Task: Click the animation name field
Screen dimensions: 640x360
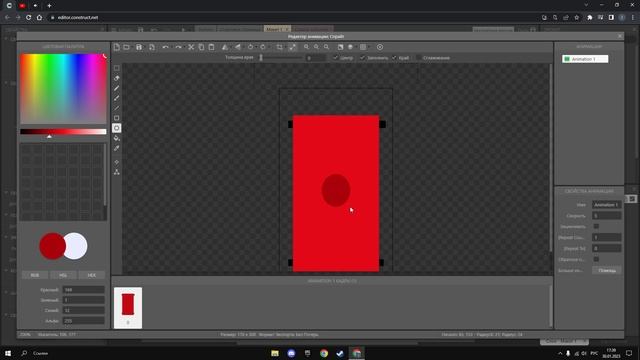Action: click(607, 204)
